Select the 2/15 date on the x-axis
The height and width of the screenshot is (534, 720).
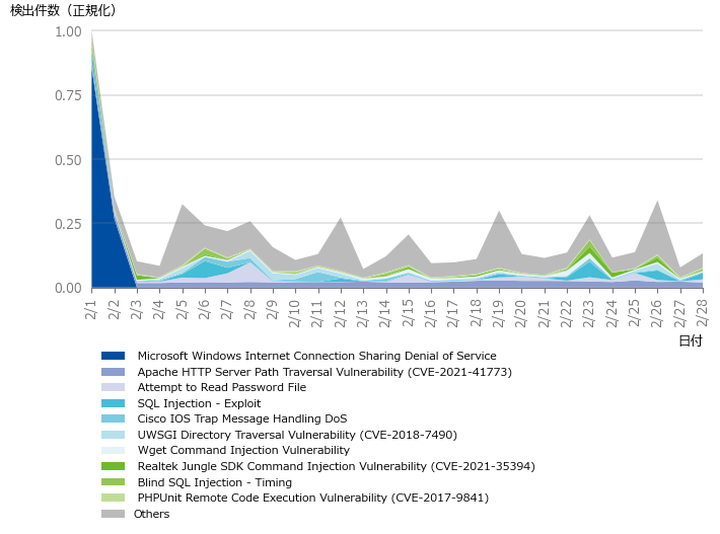(x=409, y=307)
